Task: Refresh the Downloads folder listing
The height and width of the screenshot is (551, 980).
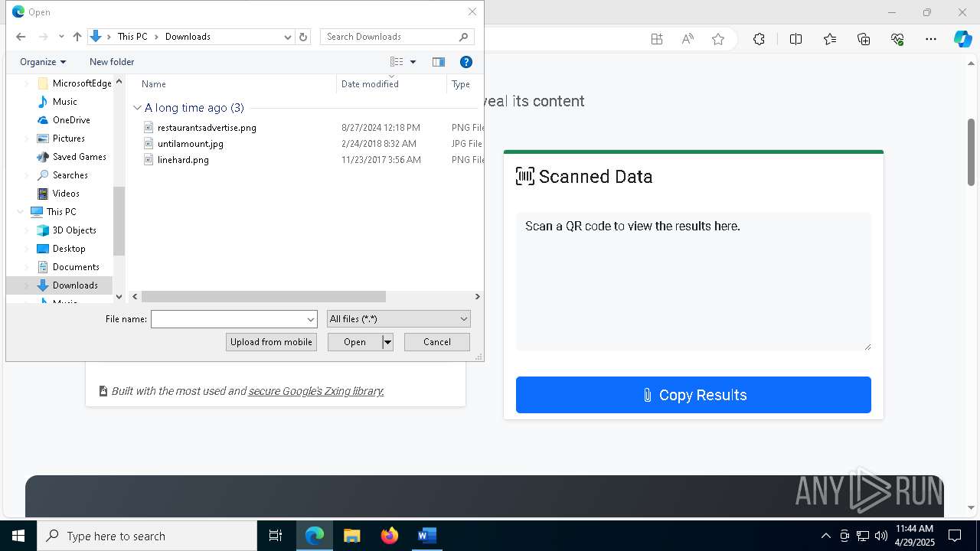Action: pos(303,37)
